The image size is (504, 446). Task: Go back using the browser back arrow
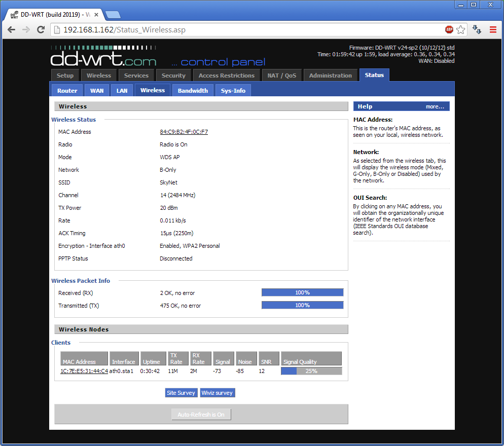(11, 30)
